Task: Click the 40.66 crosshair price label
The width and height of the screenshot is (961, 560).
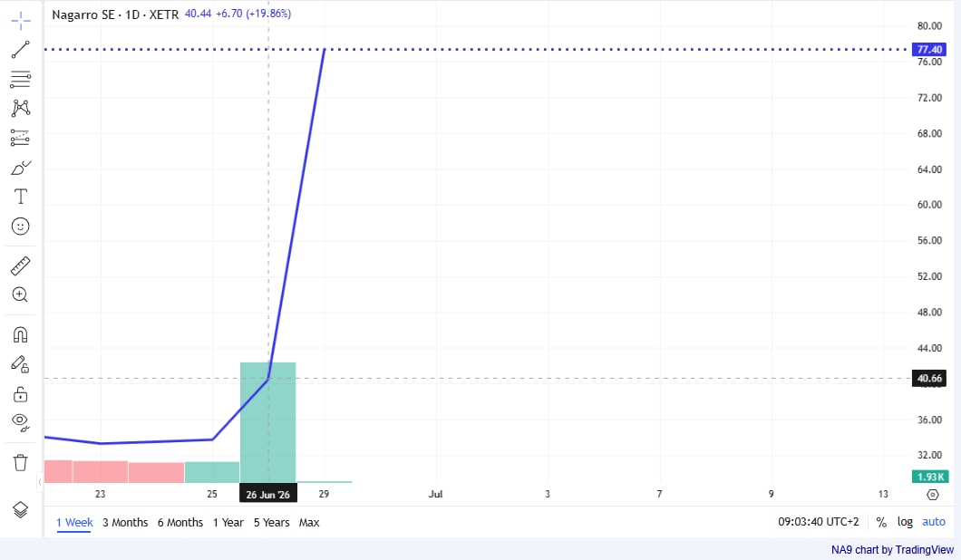Action: [x=929, y=379]
